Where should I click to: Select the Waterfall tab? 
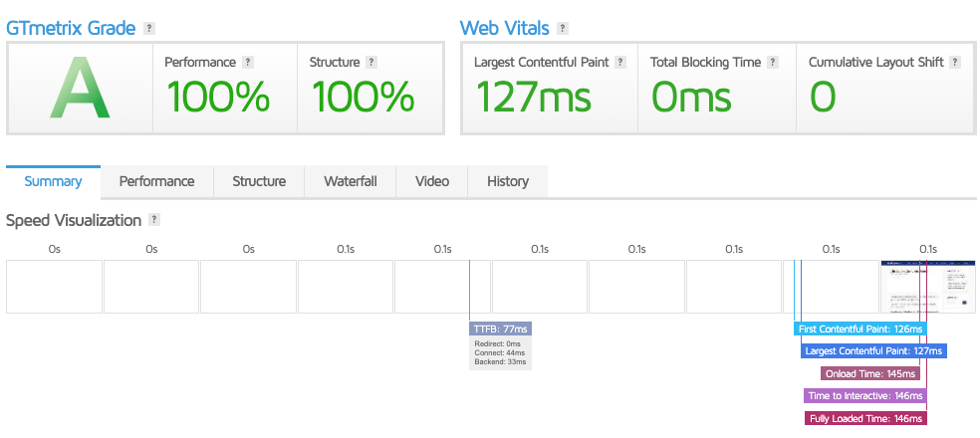click(351, 181)
